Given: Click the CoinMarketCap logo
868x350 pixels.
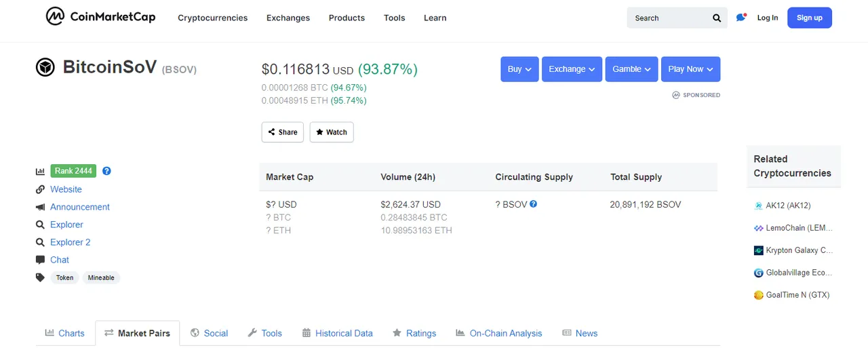Looking at the screenshot, I should point(100,17).
